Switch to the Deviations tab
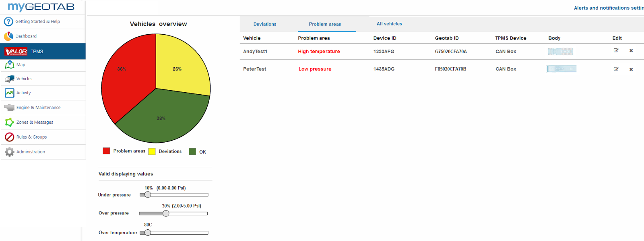 click(x=265, y=24)
